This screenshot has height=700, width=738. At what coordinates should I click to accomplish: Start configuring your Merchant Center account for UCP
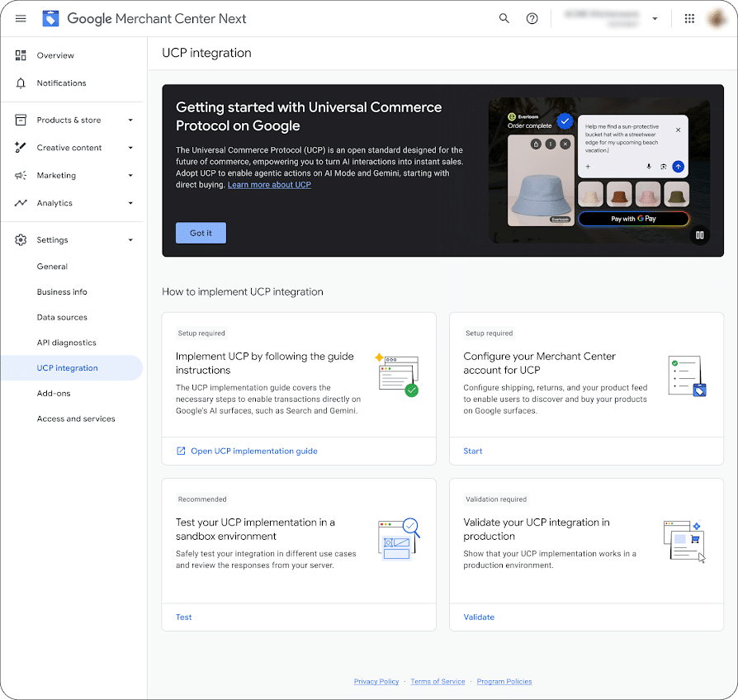point(472,451)
